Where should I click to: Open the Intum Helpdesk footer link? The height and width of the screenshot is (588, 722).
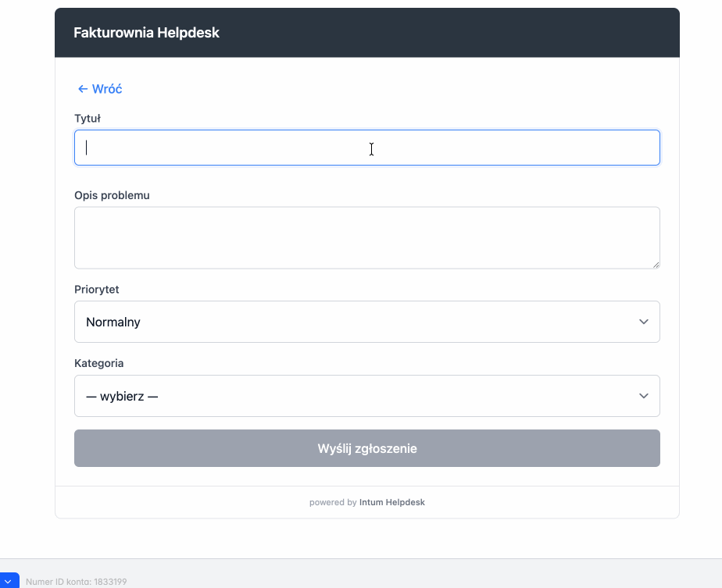pyautogui.click(x=391, y=502)
